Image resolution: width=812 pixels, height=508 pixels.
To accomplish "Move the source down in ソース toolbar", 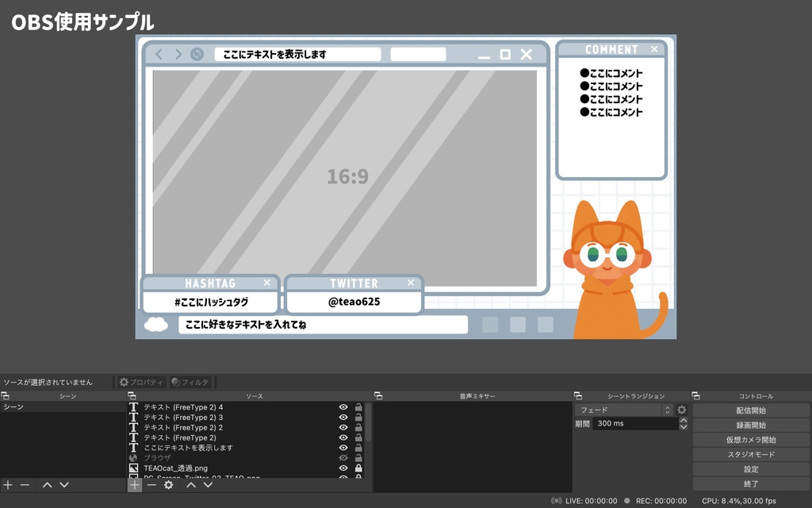I will [209, 485].
